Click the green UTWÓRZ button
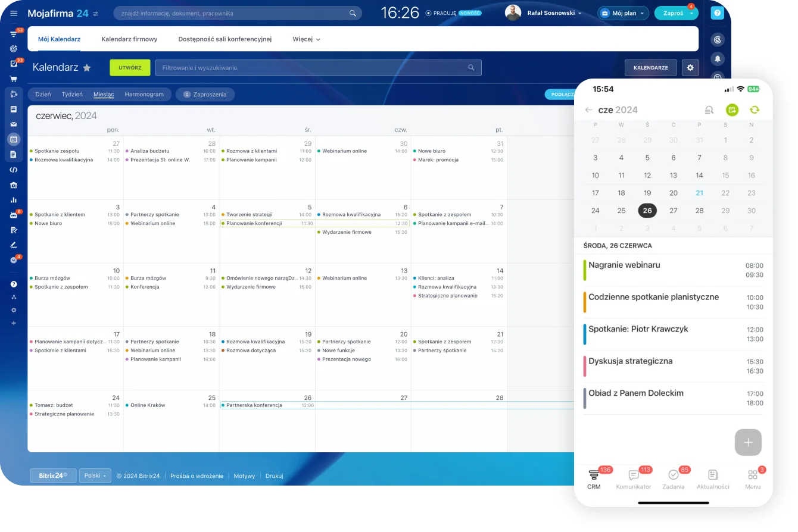 point(130,68)
